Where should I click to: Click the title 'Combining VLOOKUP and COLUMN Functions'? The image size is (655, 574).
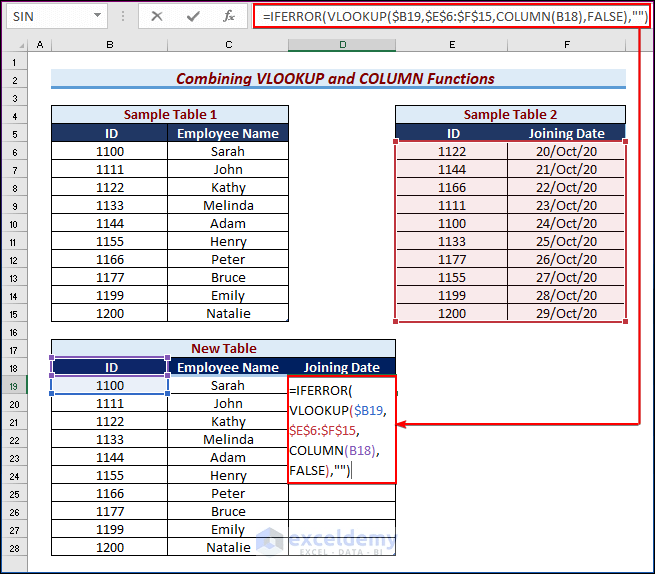pyautogui.click(x=335, y=79)
